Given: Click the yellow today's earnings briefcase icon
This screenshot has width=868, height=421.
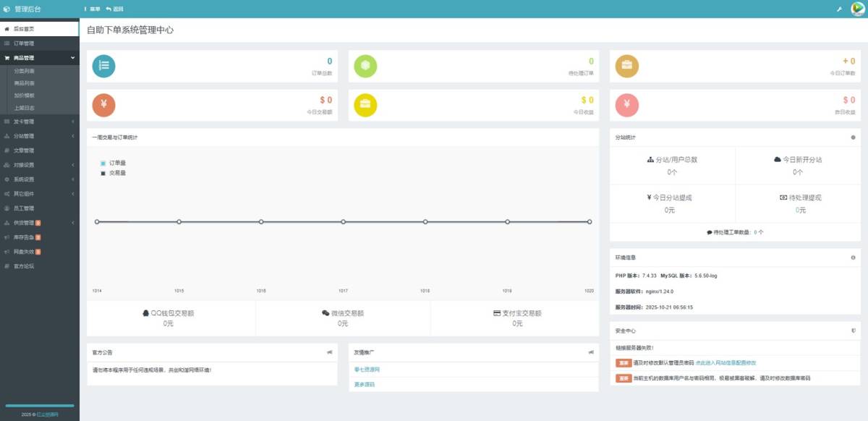Looking at the screenshot, I should (x=365, y=106).
